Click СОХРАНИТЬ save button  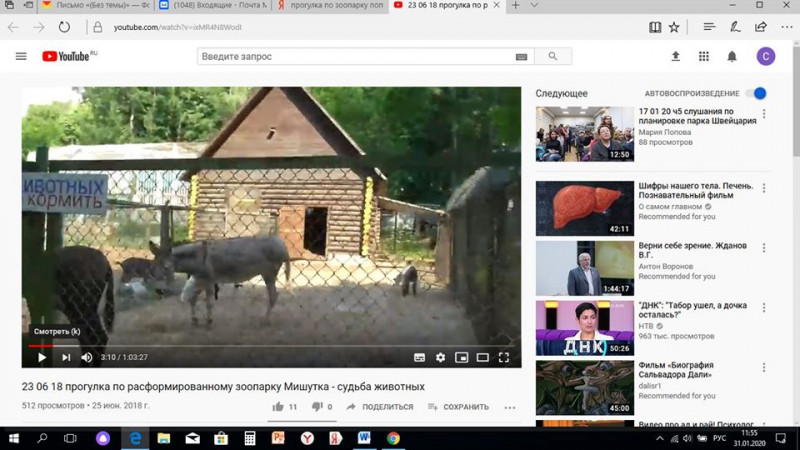(458, 407)
